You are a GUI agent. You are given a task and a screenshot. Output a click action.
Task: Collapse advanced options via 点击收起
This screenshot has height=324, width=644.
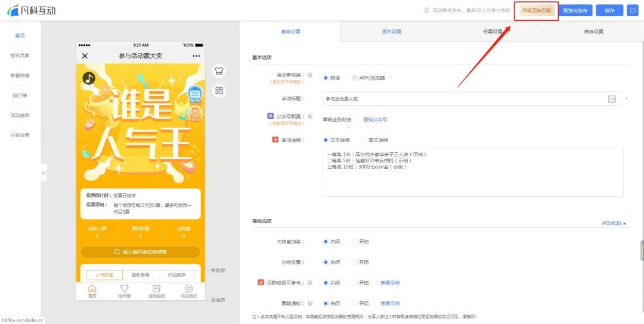point(614,223)
